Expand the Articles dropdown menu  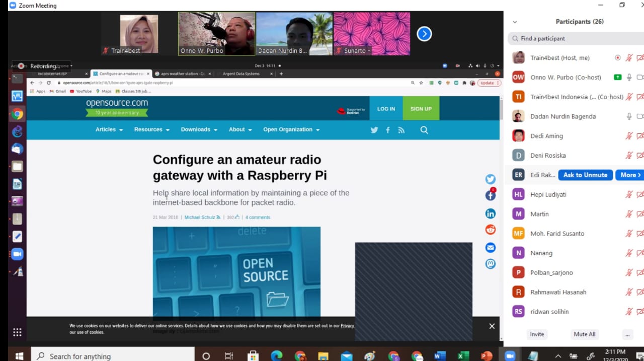(x=109, y=129)
